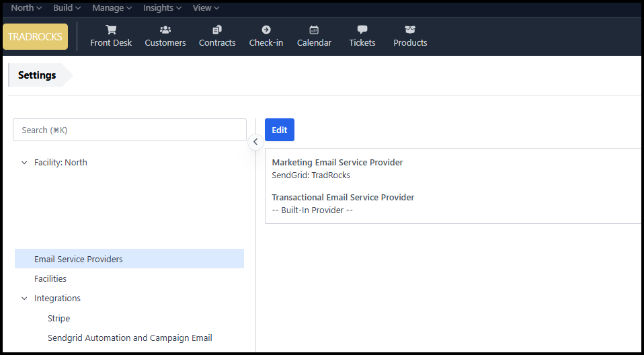Open the Manage menu
This screenshot has width=644, height=355.
pyautogui.click(x=112, y=8)
